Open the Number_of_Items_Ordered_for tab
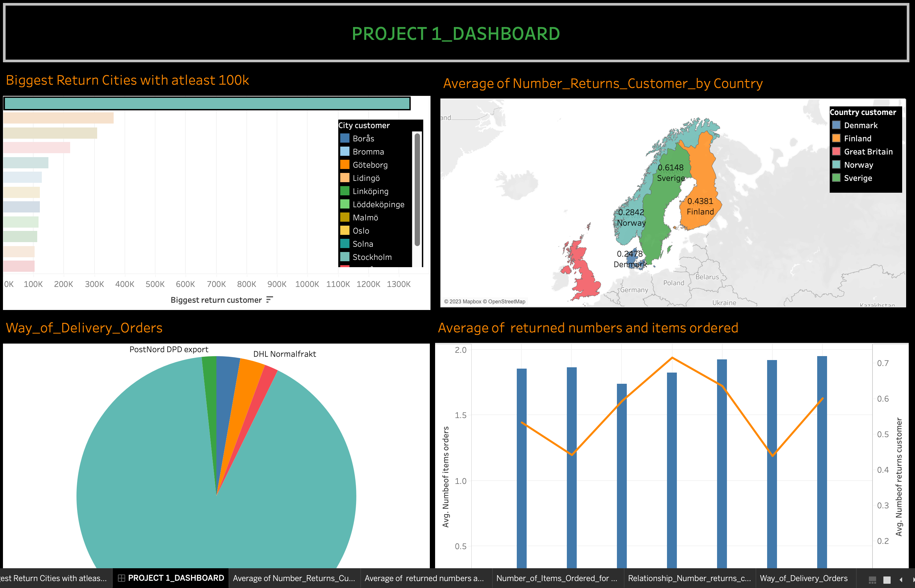This screenshot has height=588, width=915. point(556,578)
